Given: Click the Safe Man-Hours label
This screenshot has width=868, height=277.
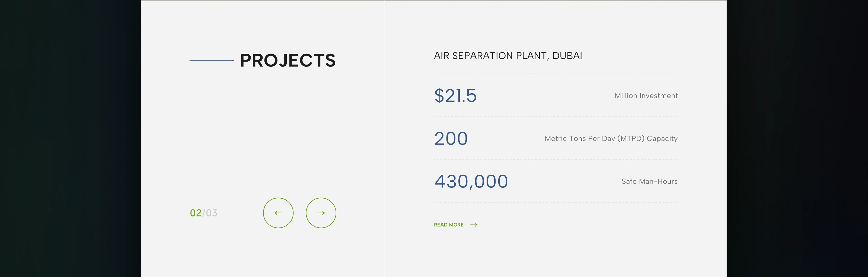Looking at the screenshot, I should [x=649, y=181].
